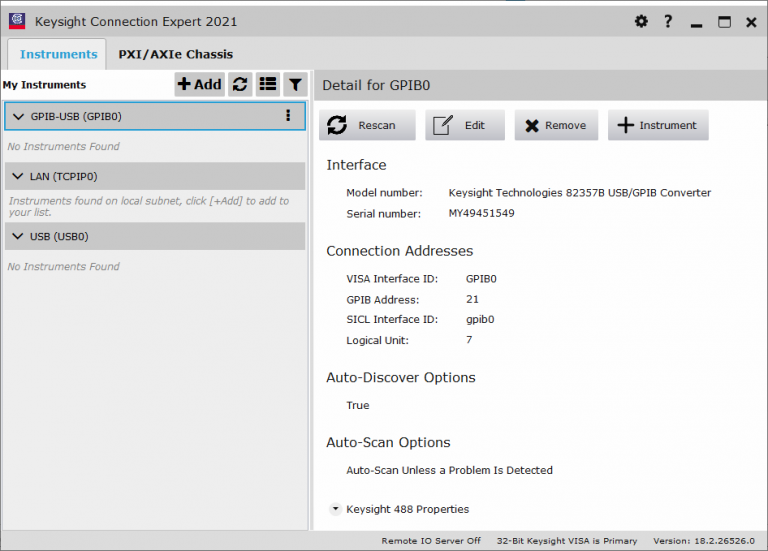The width and height of the screenshot is (768, 551).
Task: Click the Add instrument button
Action: [200, 85]
